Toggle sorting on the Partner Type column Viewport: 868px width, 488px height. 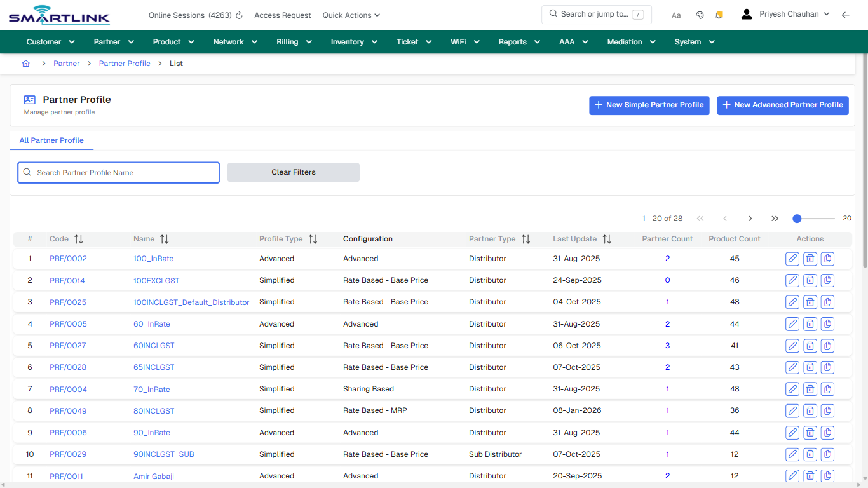[526, 239]
